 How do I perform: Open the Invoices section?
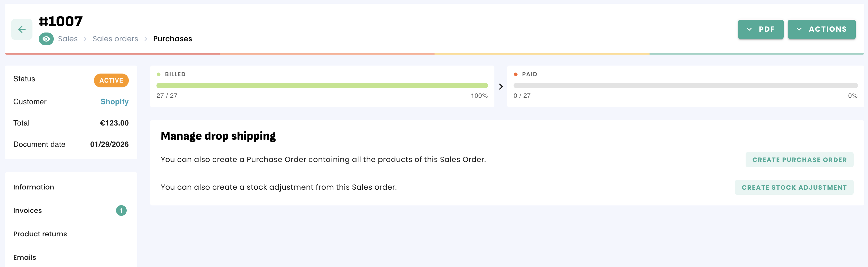28,210
